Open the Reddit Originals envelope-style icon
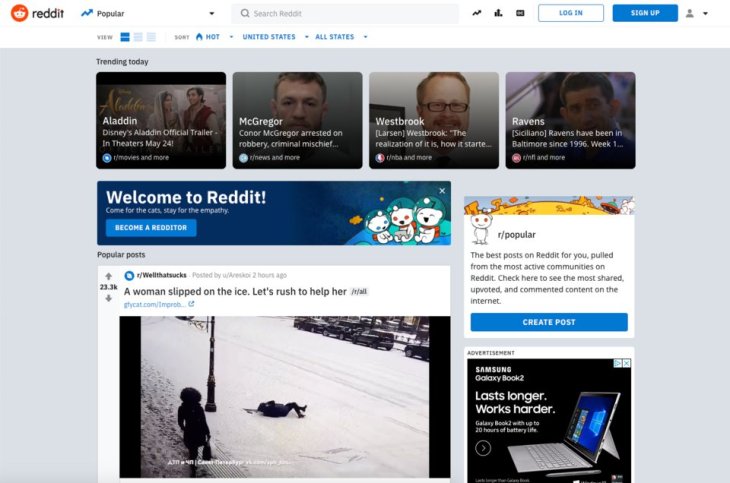The height and width of the screenshot is (483, 730). pos(520,13)
